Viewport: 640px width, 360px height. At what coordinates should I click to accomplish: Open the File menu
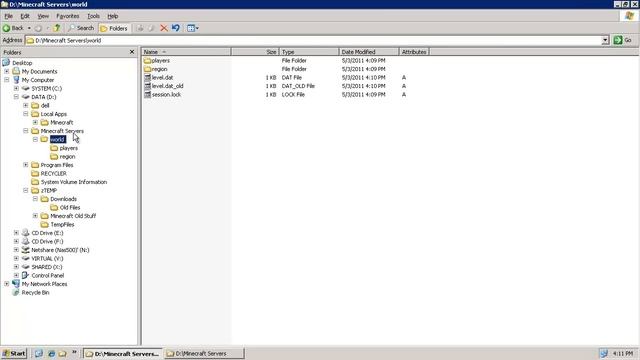click(x=9, y=16)
